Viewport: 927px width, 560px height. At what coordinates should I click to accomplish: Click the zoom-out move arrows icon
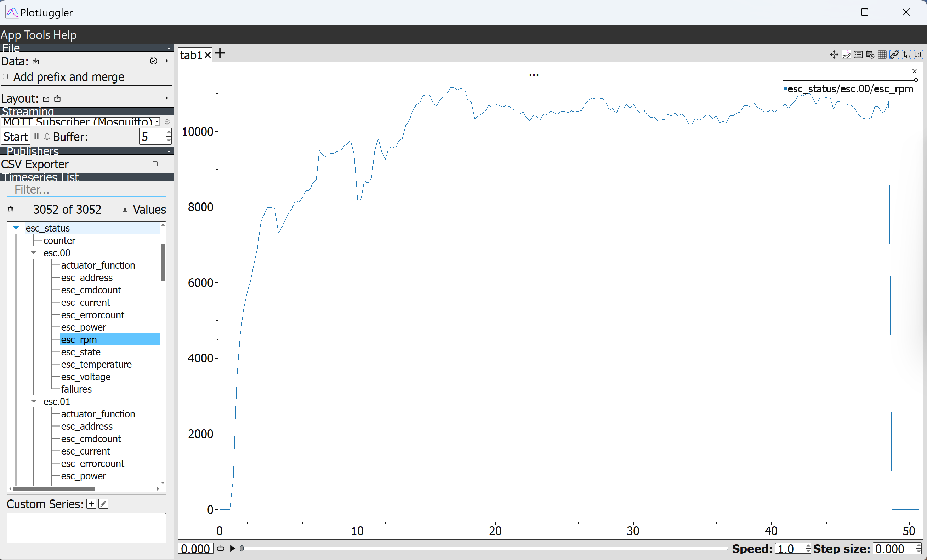point(834,55)
